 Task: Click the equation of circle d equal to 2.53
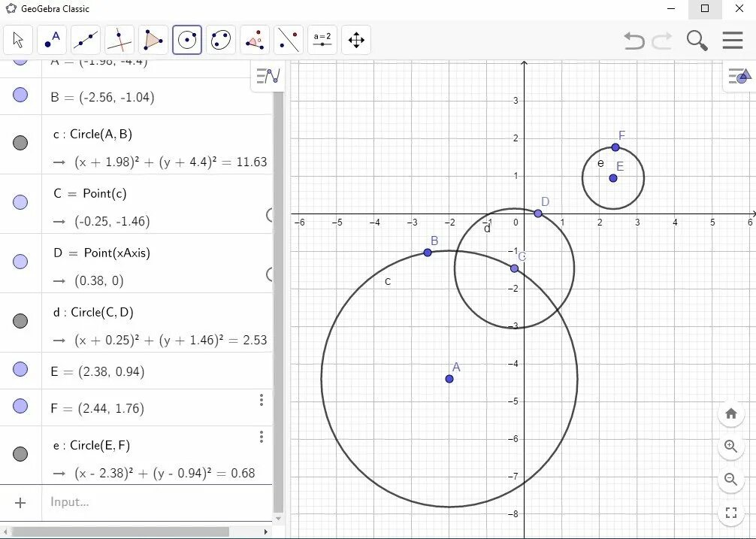coord(171,341)
